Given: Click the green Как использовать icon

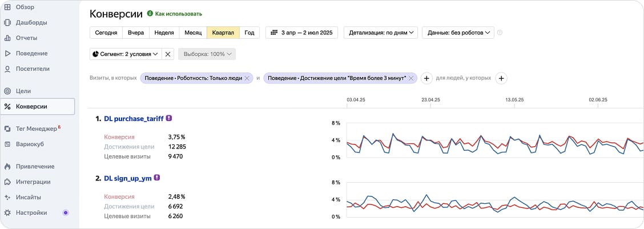Looking at the screenshot, I should 150,13.
